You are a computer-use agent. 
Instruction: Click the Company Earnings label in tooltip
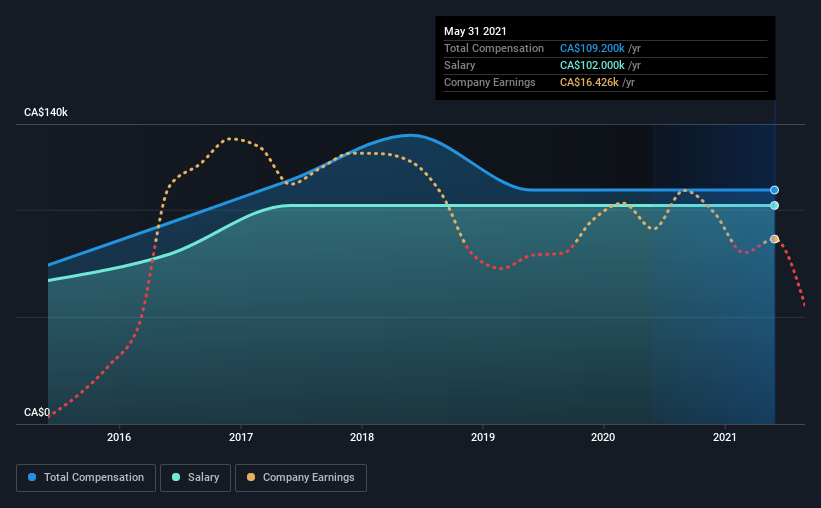click(490, 82)
